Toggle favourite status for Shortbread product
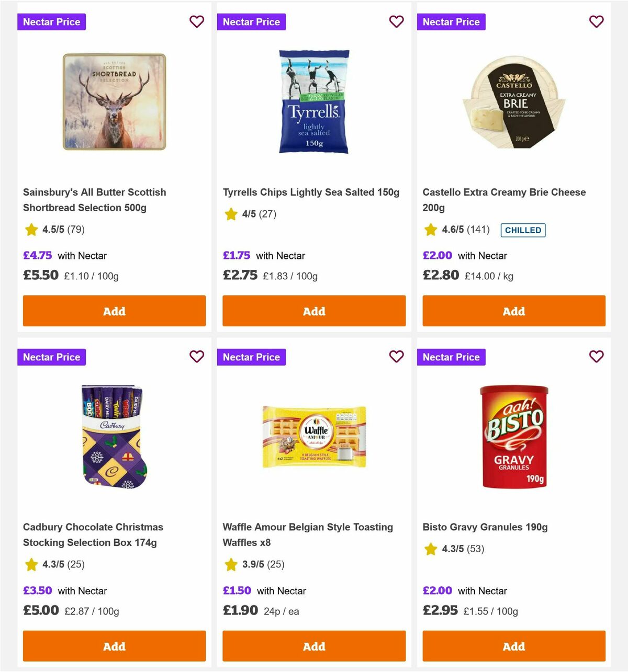This screenshot has width=628, height=672. pos(197,22)
